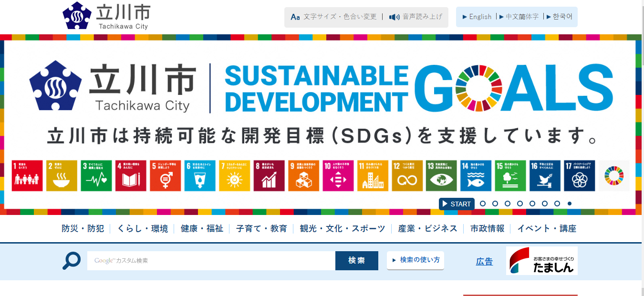This screenshot has width=644, height=296.
Task: Click SDG goal 5 gender equality icon
Action: (166, 176)
